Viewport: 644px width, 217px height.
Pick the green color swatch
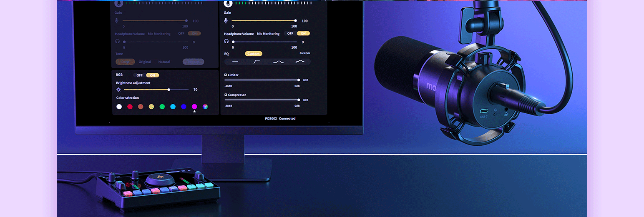(x=162, y=107)
